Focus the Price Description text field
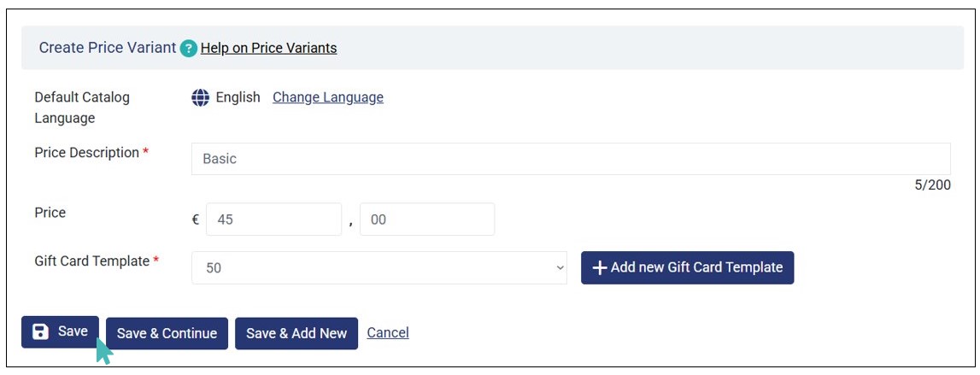Viewport: 980px width, 375px height. (570, 159)
